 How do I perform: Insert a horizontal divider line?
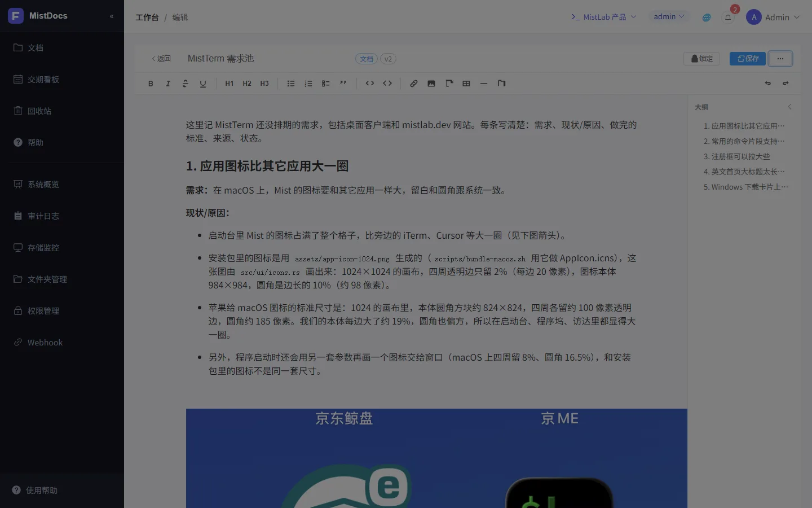(484, 84)
